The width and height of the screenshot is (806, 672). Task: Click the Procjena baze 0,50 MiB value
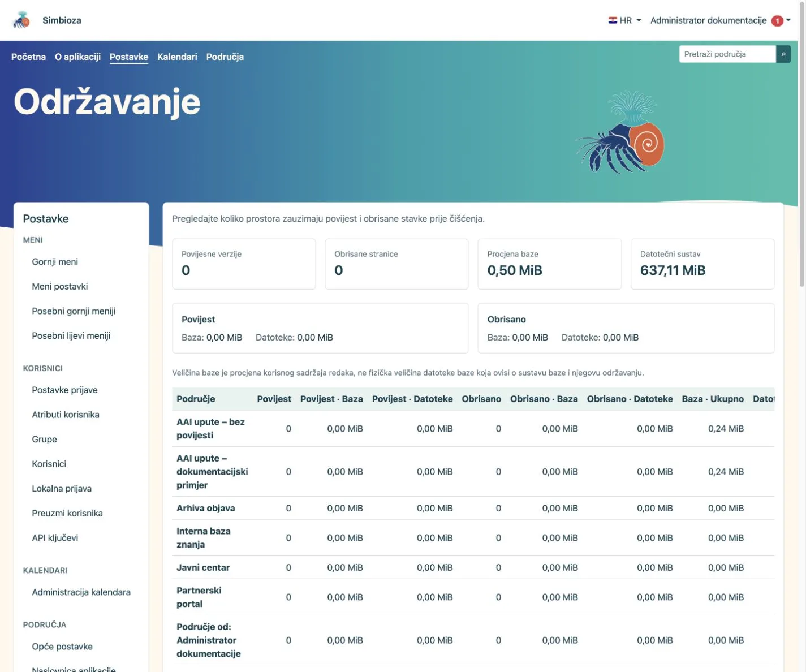(515, 270)
